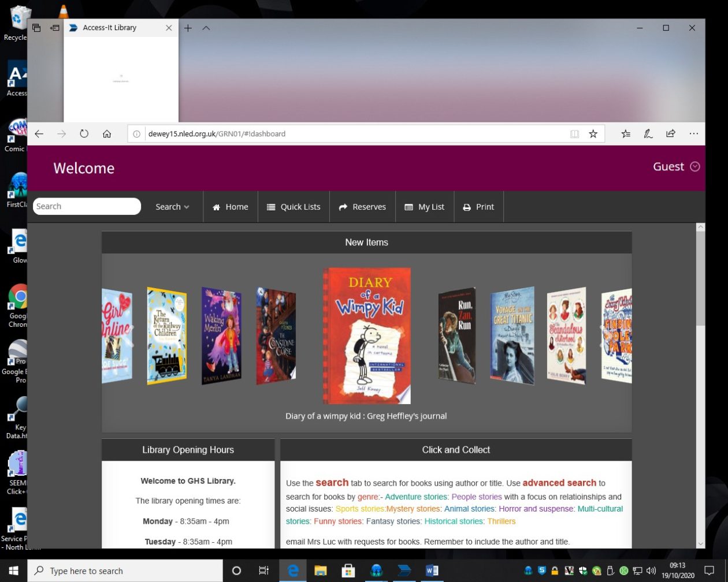Click the library Search text box

(x=87, y=206)
